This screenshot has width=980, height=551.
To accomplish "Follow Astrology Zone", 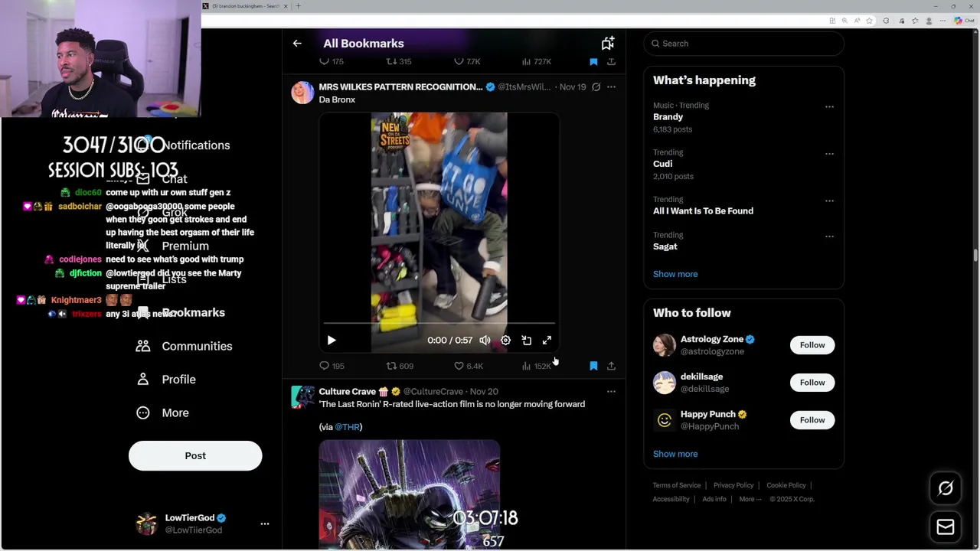I will [812, 345].
